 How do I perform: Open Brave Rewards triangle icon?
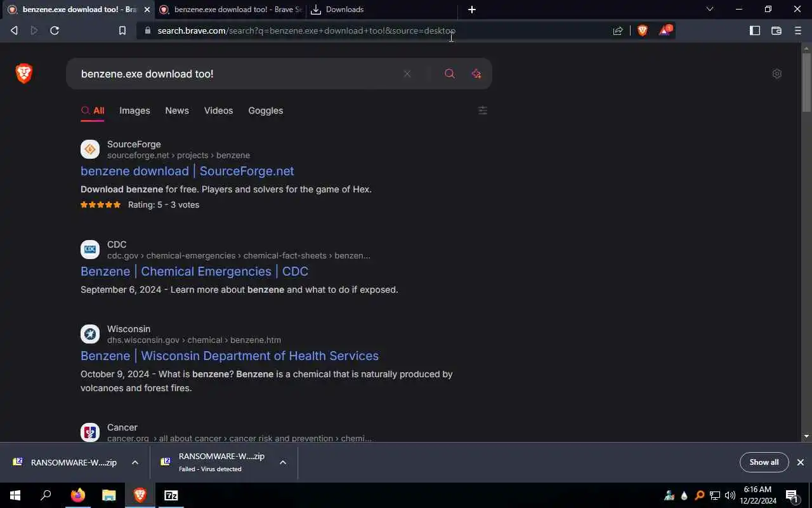tap(664, 30)
